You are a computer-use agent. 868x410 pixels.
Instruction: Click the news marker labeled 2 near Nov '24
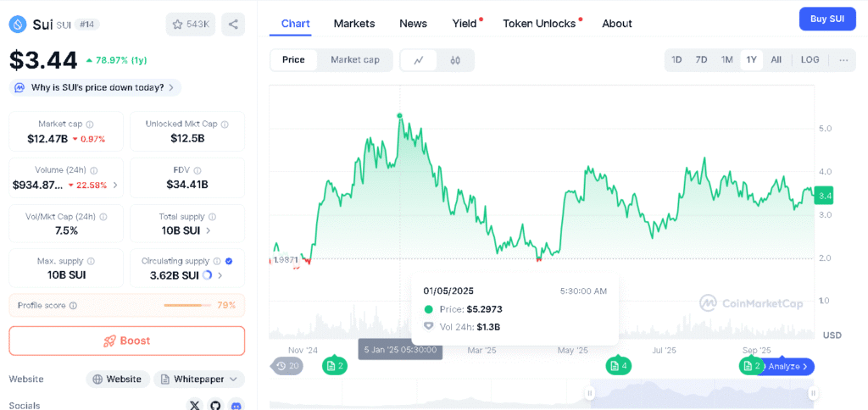pos(335,366)
